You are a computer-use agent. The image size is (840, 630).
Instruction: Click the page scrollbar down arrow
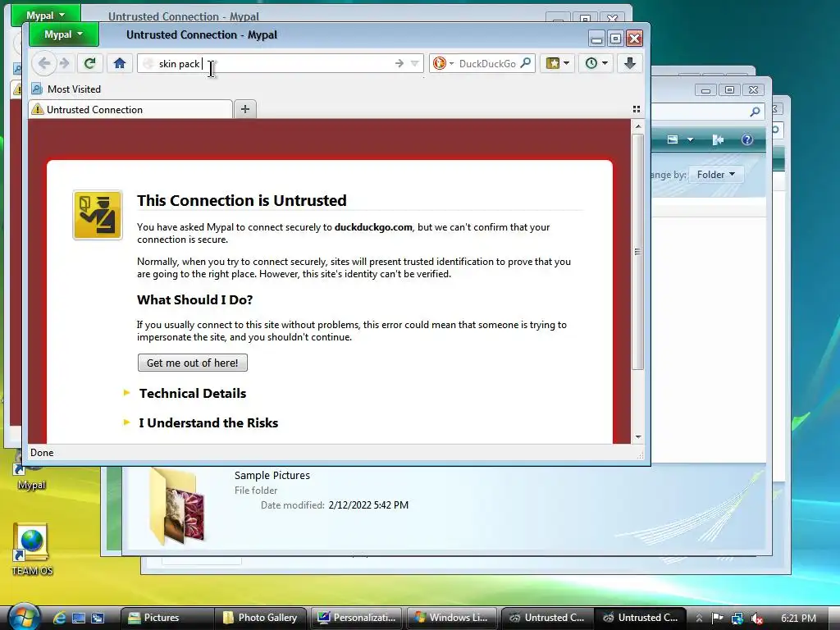tap(637, 437)
